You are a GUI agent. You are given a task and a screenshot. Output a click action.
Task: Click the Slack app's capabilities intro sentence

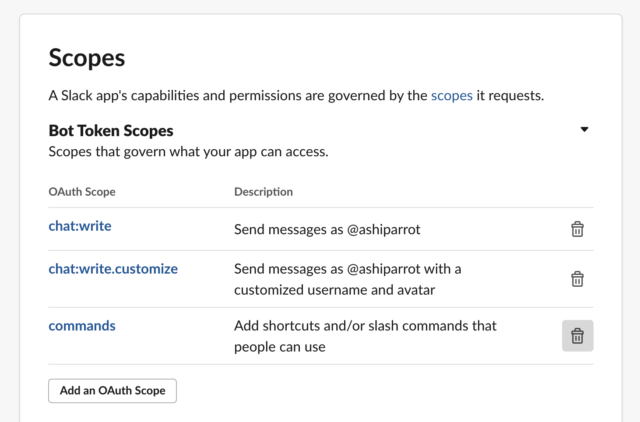[296, 96]
